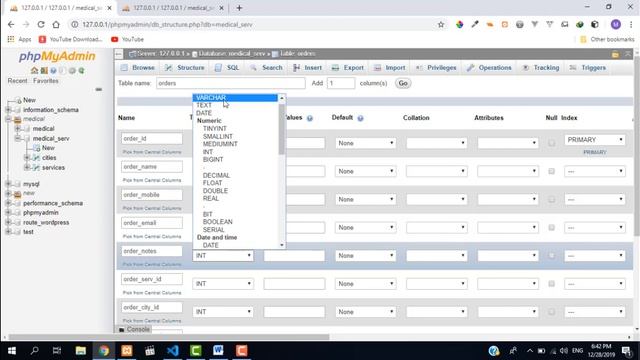Open the Other bookmarks folder

tap(607, 39)
